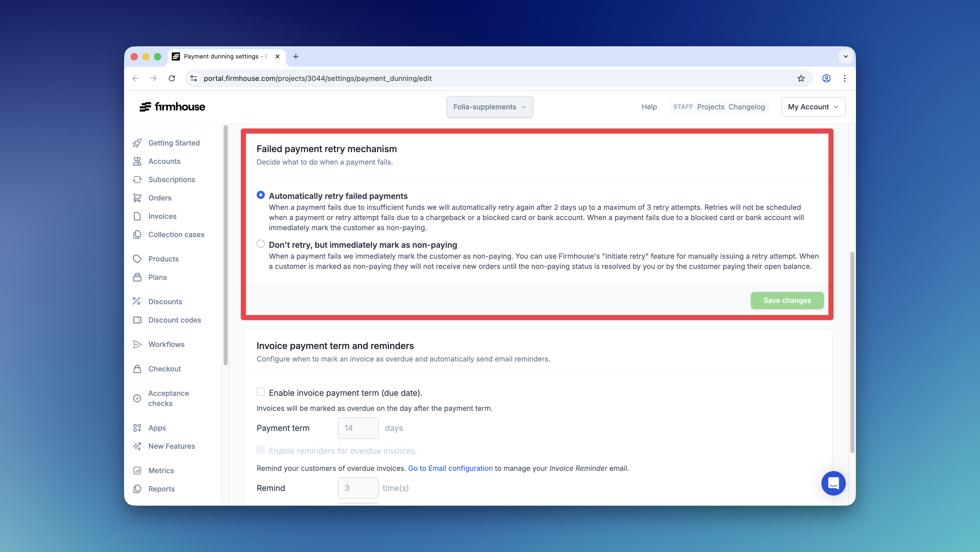Open the Folia-supplements project selector

pos(490,107)
